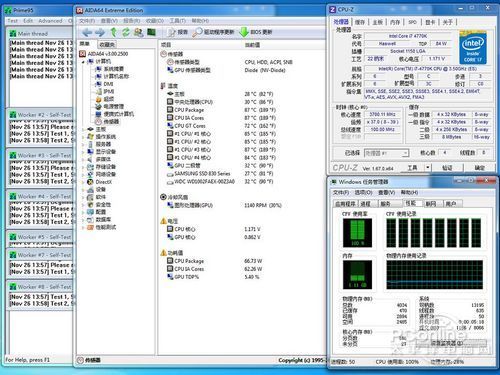Image resolution: width=500 pixels, height=375 pixels.
Task: Expand the 服务器 server node
Action: coord(83,144)
